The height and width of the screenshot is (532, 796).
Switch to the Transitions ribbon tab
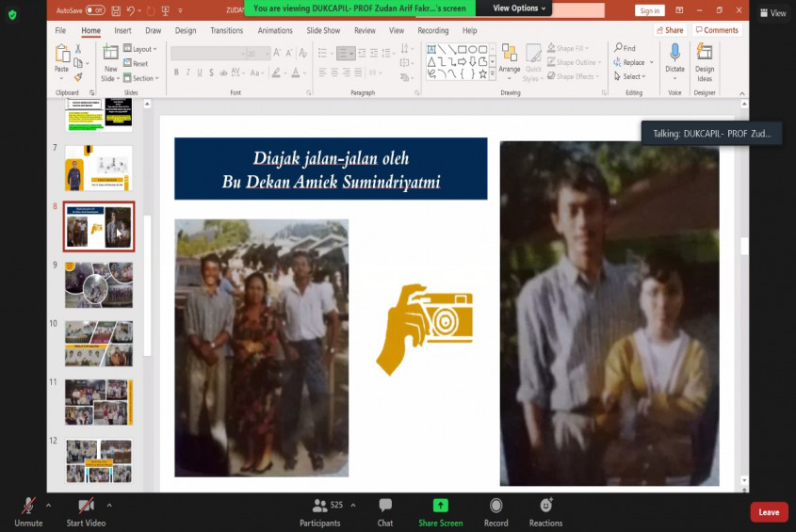[x=226, y=30]
